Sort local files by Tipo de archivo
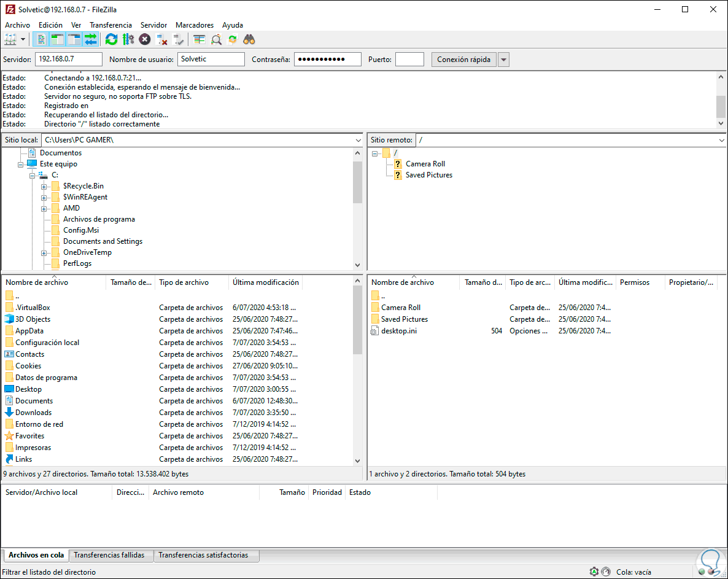Screen dimensions: 728x579 click(192, 282)
